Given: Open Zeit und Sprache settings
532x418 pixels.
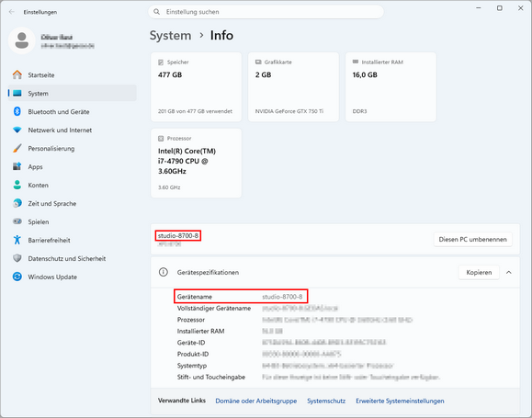Looking at the screenshot, I should [73, 203].
